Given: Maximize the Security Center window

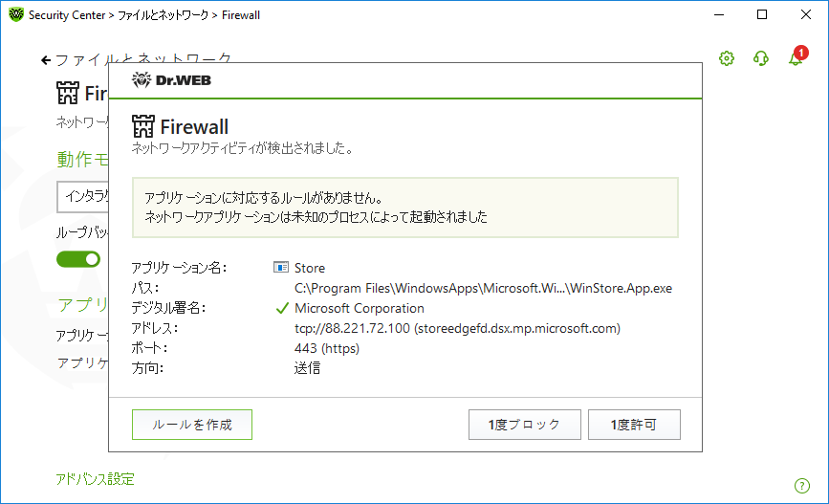Looking at the screenshot, I should point(762,14).
